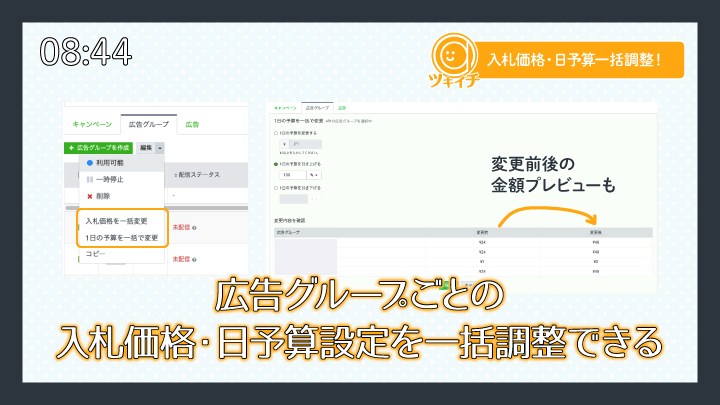The image size is (720, 405).
Task: Choose コピー from the edit menu
Action: click(95, 254)
